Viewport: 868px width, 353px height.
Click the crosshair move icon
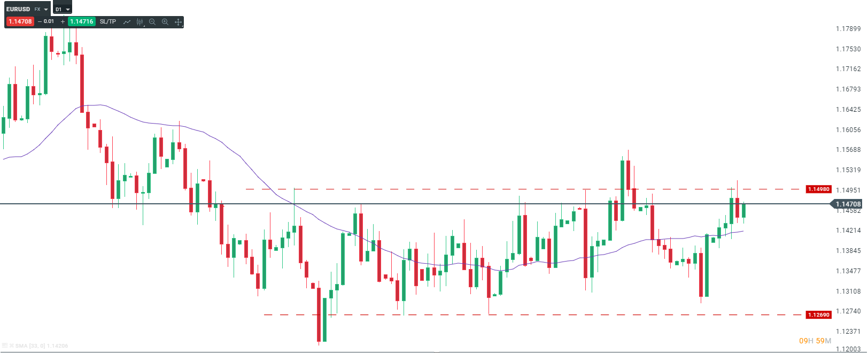(x=178, y=22)
